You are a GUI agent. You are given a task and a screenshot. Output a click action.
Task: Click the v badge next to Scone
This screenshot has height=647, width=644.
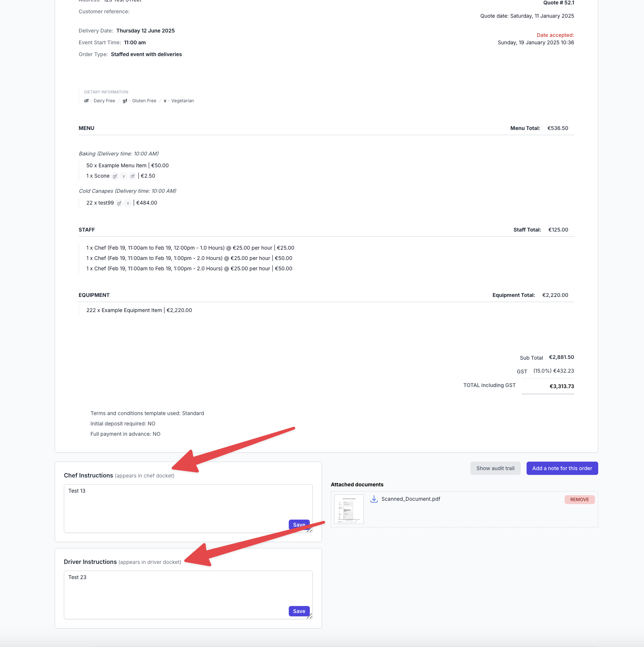click(x=123, y=176)
